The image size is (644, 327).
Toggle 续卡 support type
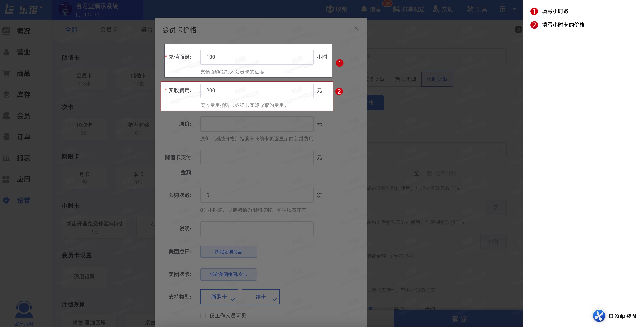coord(261,297)
